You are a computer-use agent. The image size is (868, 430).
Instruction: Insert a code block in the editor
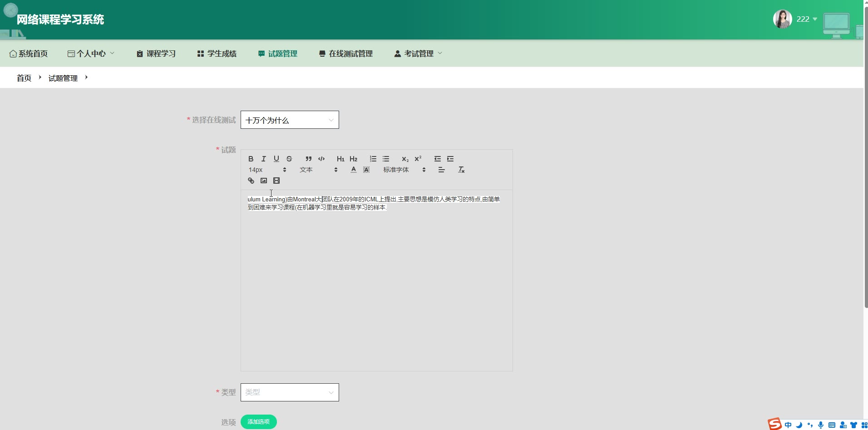coord(321,159)
